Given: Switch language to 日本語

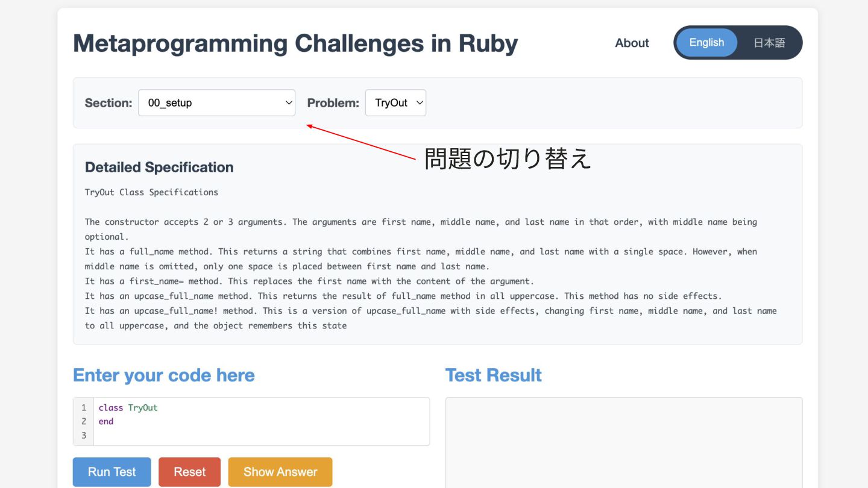Looking at the screenshot, I should pos(769,43).
